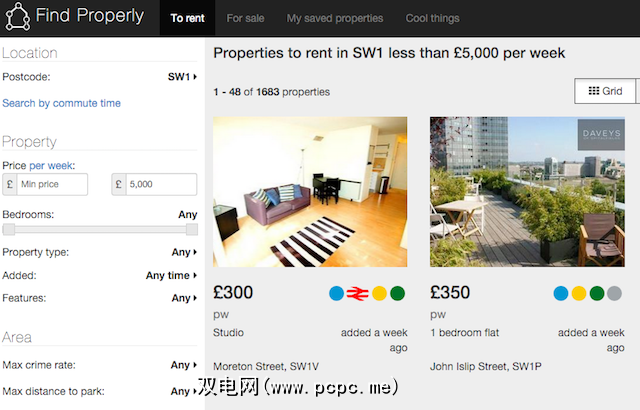Screen dimensions: 640x410
Task: Click the per week price link
Action: [51, 166]
